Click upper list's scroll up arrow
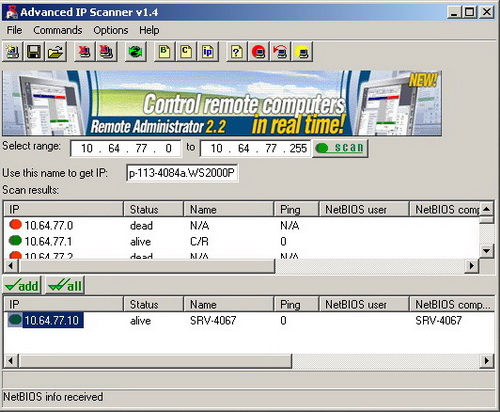The height and width of the screenshot is (412, 500). coord(487,209)
